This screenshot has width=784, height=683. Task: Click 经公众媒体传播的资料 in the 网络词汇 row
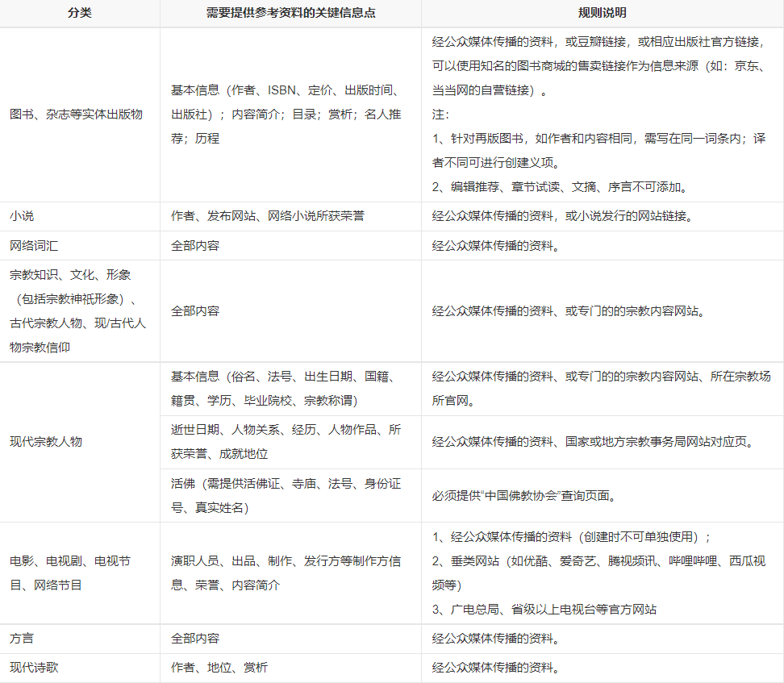(495, 245)
